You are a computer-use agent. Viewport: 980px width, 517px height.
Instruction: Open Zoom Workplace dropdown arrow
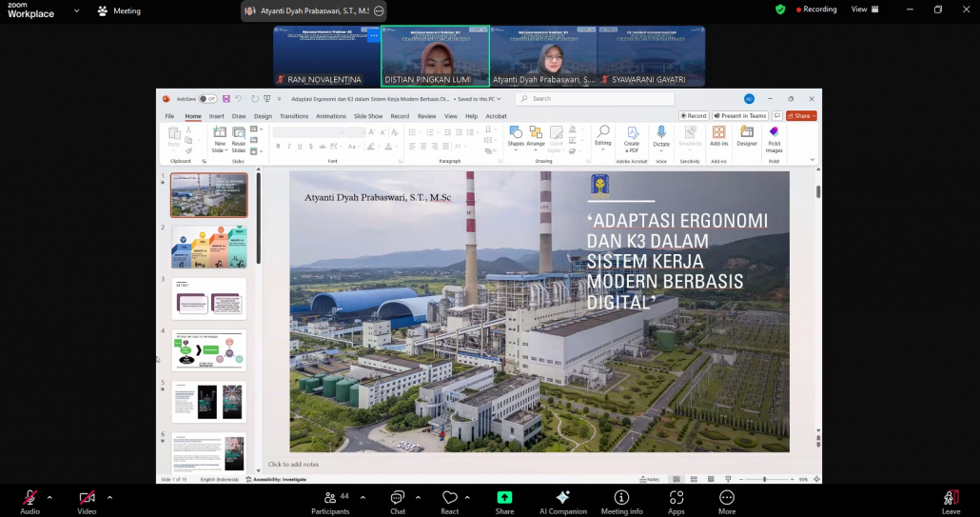[x=76, y=10]
